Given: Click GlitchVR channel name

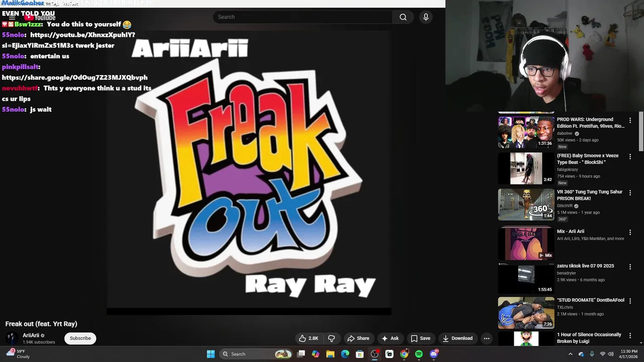Looking at the screenshot, I should 565,206.
